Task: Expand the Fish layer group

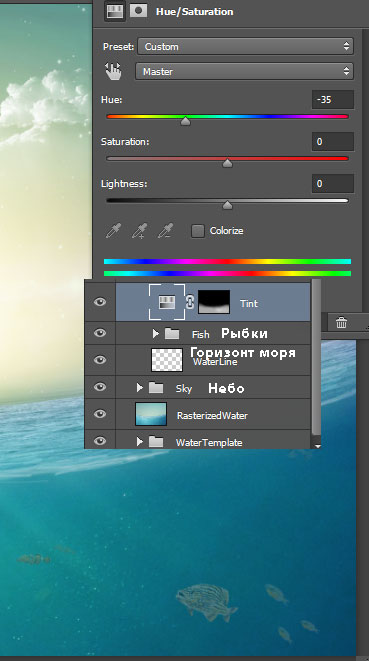Action: click(x=156, y=334)
